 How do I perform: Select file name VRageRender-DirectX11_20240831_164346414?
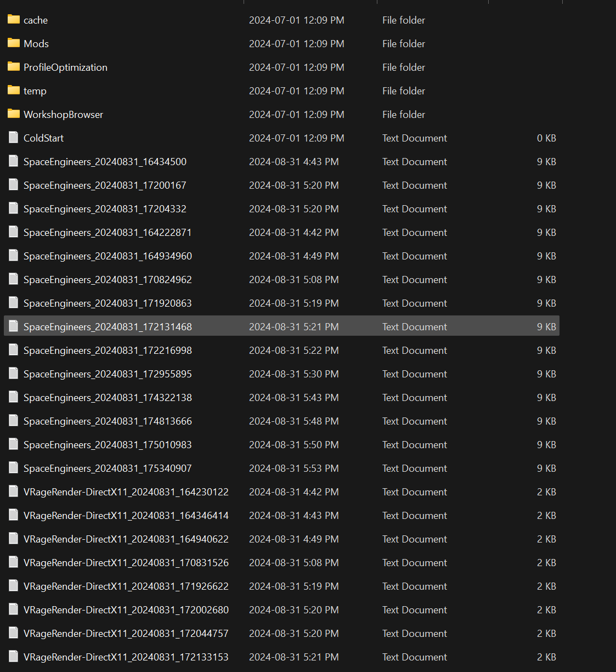coord(126,516)
